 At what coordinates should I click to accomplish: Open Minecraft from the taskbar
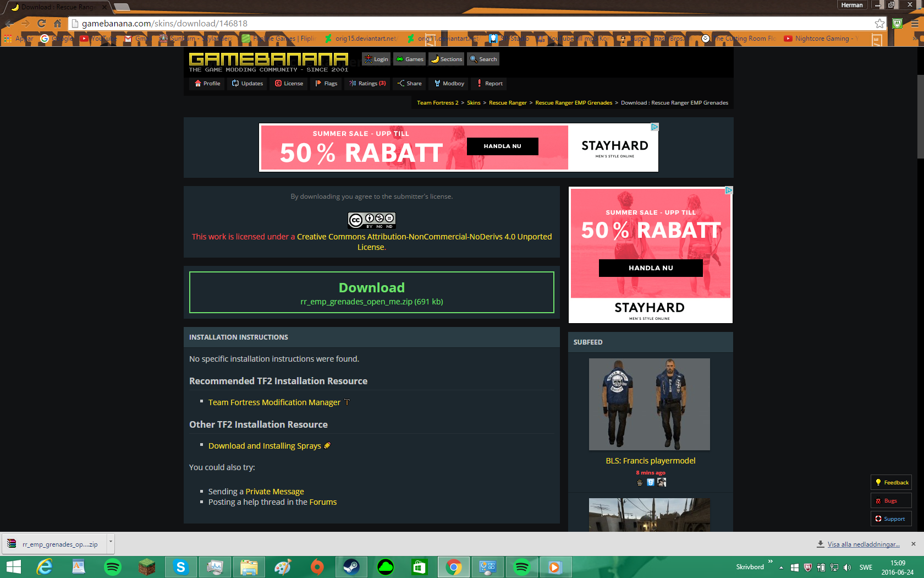click(x=147, y=567)
